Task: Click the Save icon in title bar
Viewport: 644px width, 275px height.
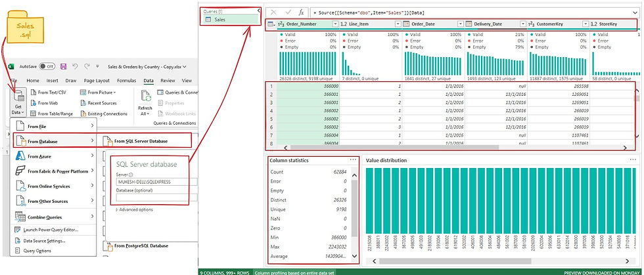Action: 63,66
